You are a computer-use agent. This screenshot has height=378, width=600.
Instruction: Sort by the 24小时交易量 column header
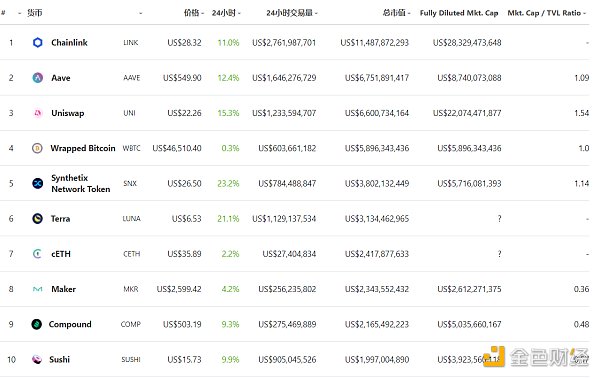point(289,13)
